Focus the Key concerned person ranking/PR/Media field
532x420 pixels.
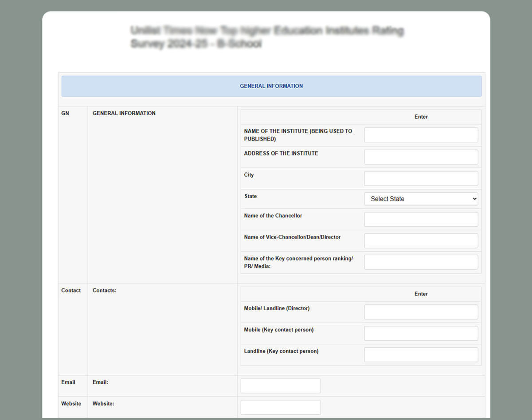tap(421, 262)
